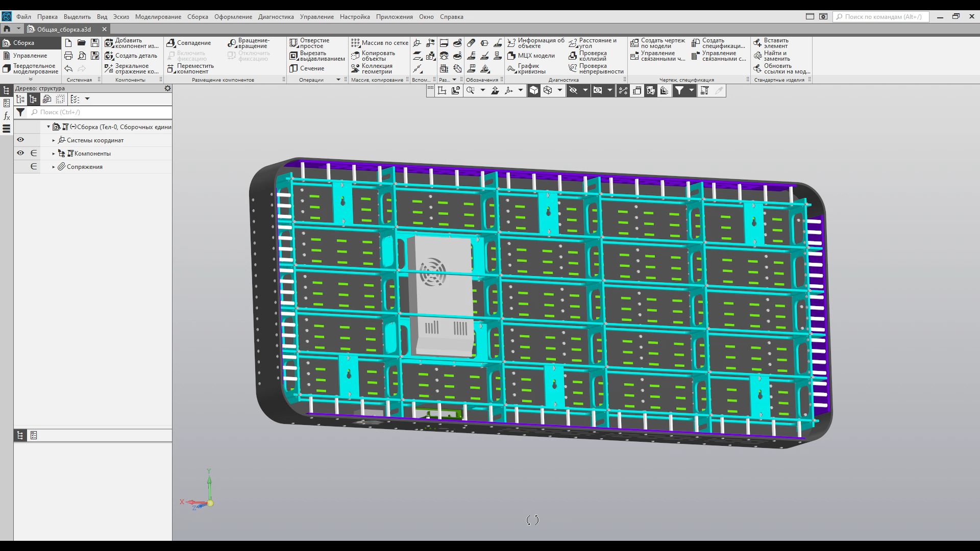
Task: Click 'Зеркальное отражение' mirror component tool
Action: tap(109, 68)
